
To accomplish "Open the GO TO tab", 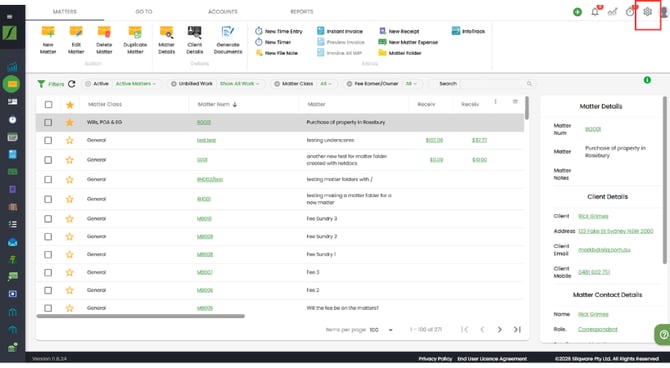I will pos(144,12).
